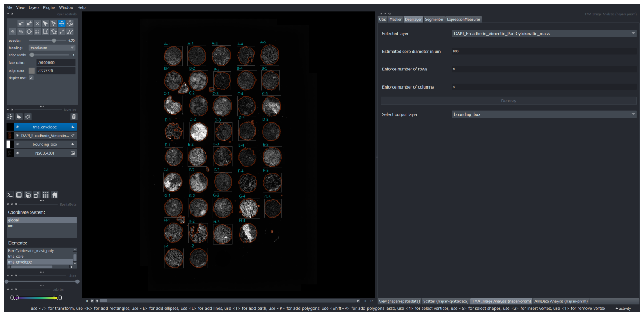Create a new points layer
The height and width of the screenshot is (316, 644).
10,117
